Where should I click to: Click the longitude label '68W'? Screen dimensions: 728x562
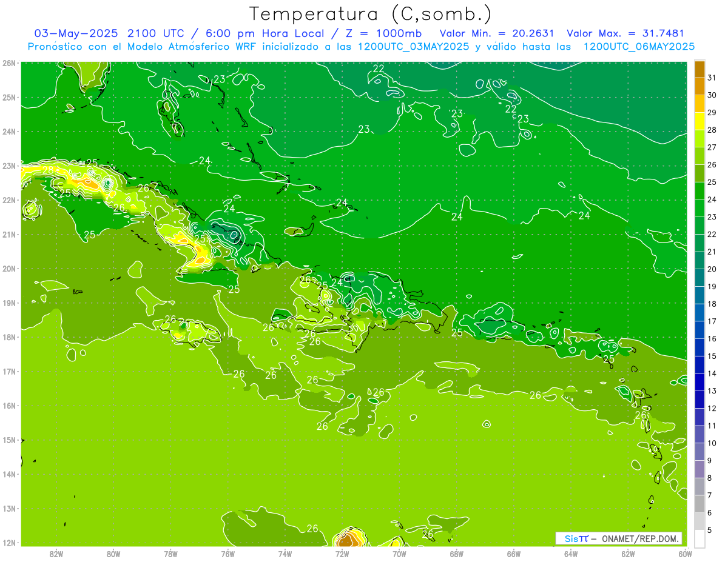tap(457, 554)
